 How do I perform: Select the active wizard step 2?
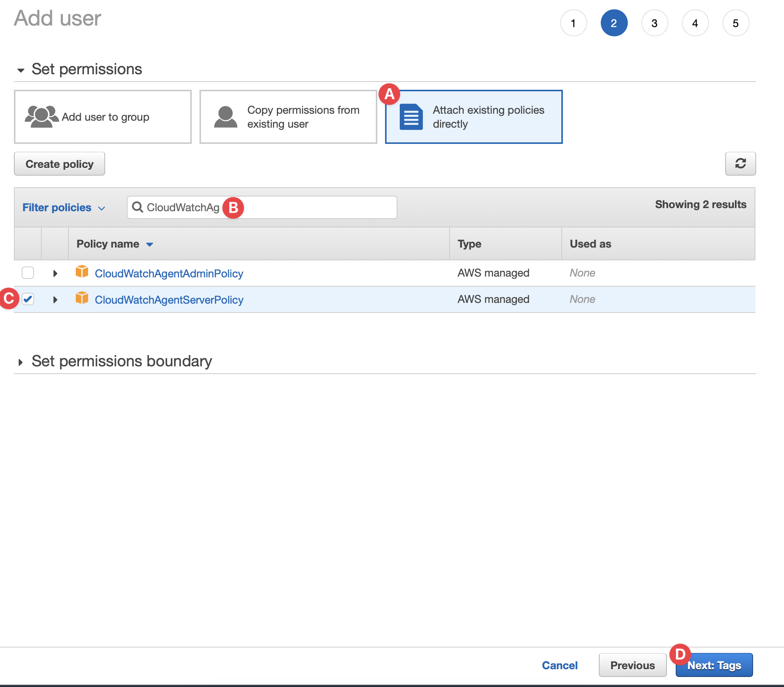pyautogui.click(x=614, y=23)
